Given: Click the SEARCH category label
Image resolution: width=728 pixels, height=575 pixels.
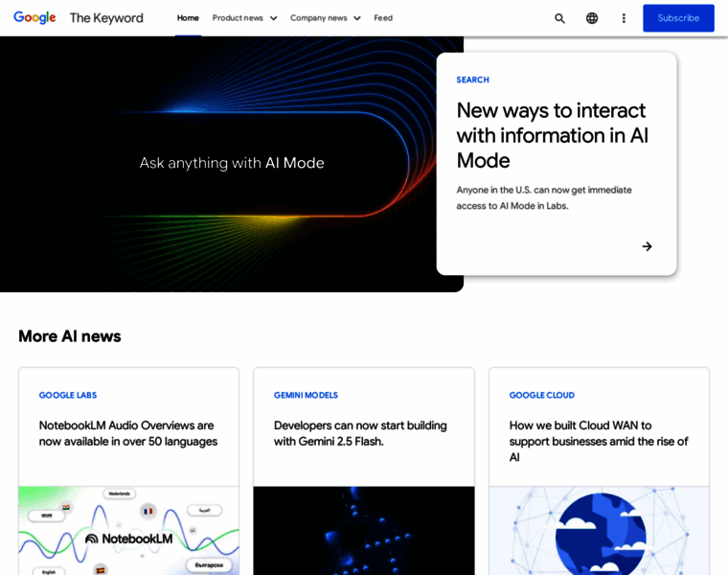Looking at the screenshot, I should (472, 80).
